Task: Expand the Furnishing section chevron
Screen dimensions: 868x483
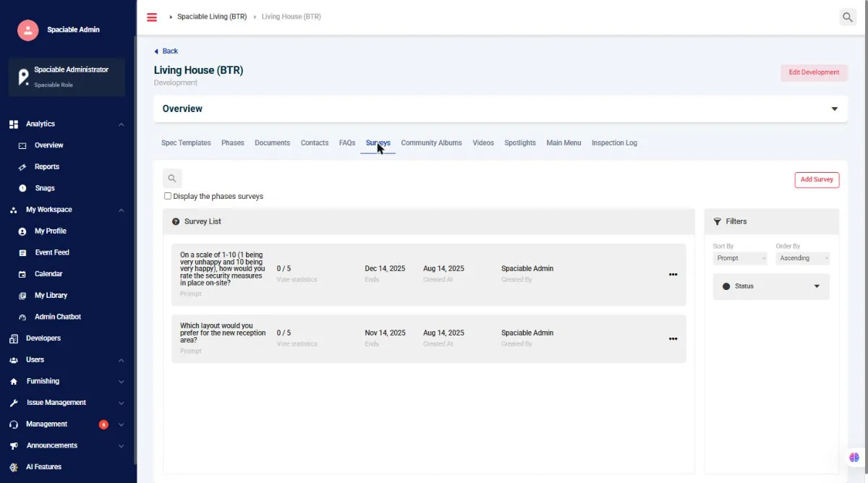Action: [121, 382]
